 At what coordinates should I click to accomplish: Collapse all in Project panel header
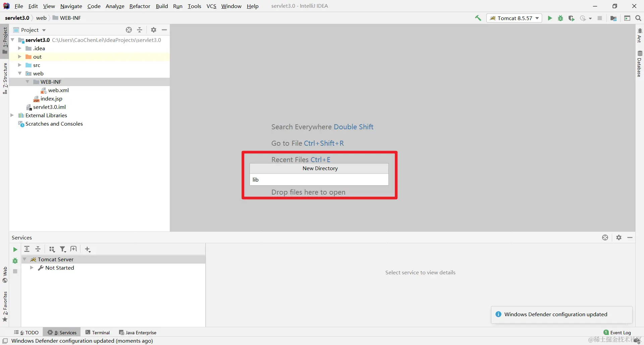point(140,30)
